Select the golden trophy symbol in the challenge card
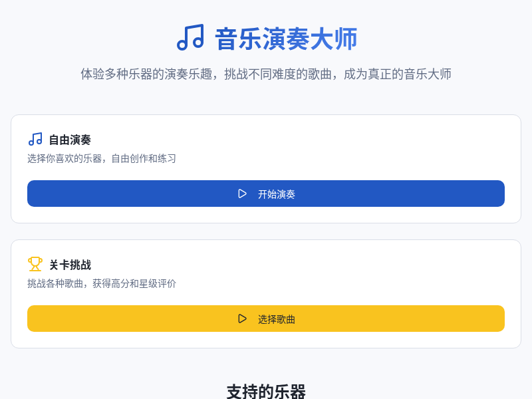 pyautogui.click(x=35, y=263)
